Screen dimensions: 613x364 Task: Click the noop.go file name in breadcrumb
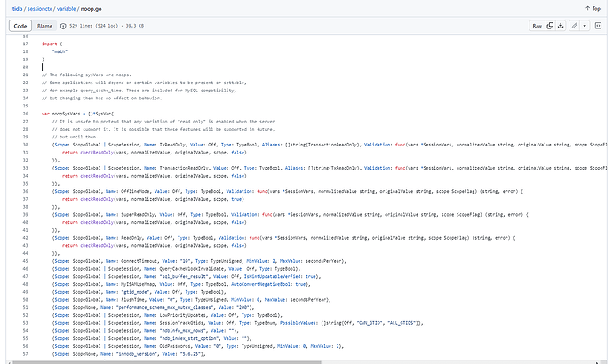pos(92,9)
